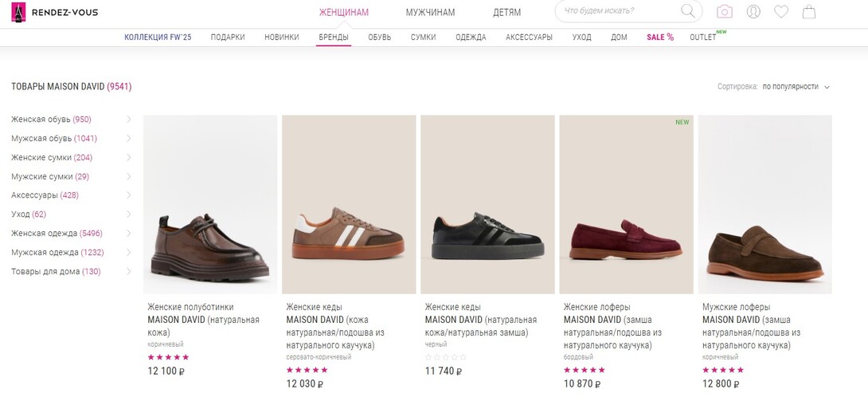The width and height of the screenshot is (868, 401).
Task: Click the stars under burgundy loafers
Action: [x=584, y=370]
